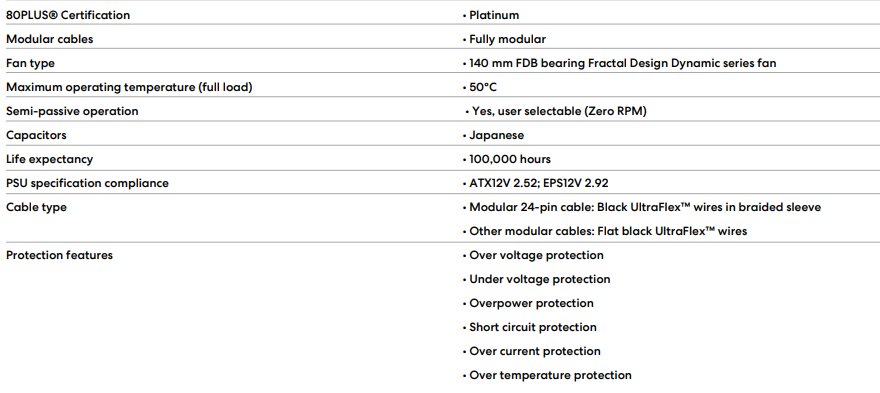Click the Modular 24-pin cable description
Viewport: 880px width, 393px height.
tap(645, 207)
